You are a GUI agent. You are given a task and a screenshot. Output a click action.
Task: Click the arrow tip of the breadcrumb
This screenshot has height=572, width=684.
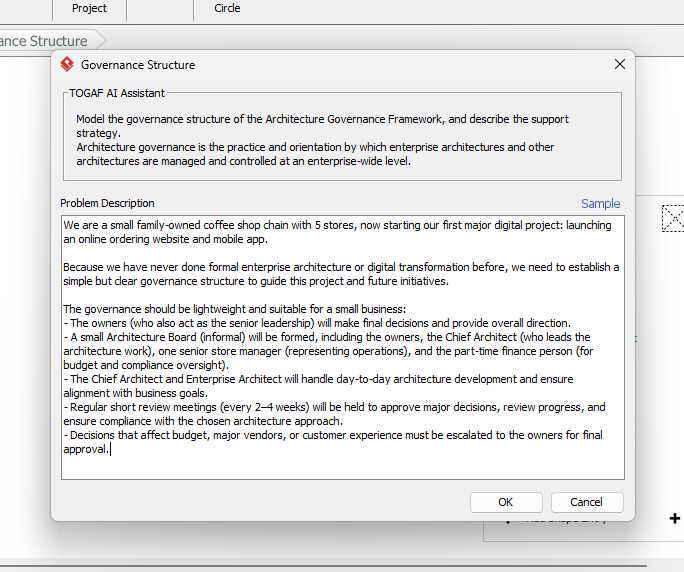click(103, 41)
